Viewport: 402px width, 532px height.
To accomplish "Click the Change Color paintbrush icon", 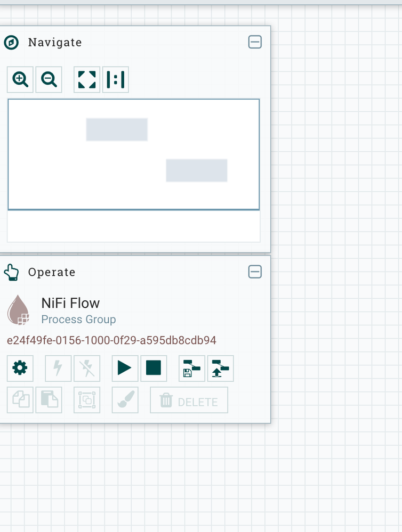I will coord(125,400).
